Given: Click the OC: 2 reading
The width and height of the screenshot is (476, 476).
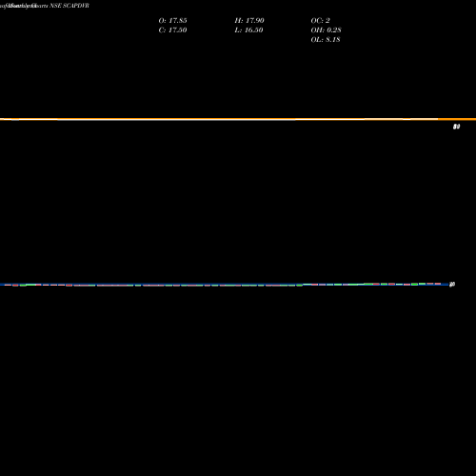Looking at the screenshot, I should pos(321,21).
